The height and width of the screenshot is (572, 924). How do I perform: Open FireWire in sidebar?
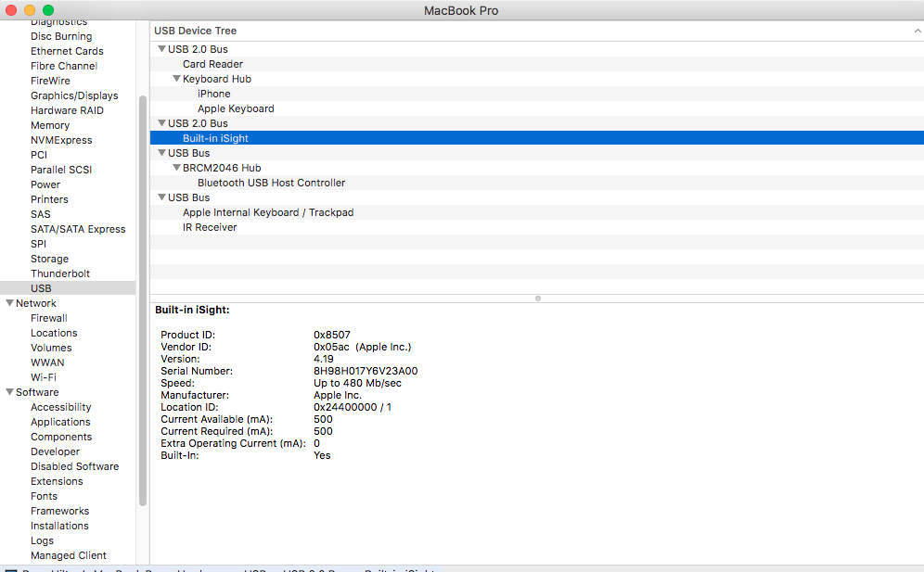tap(50, 81)
